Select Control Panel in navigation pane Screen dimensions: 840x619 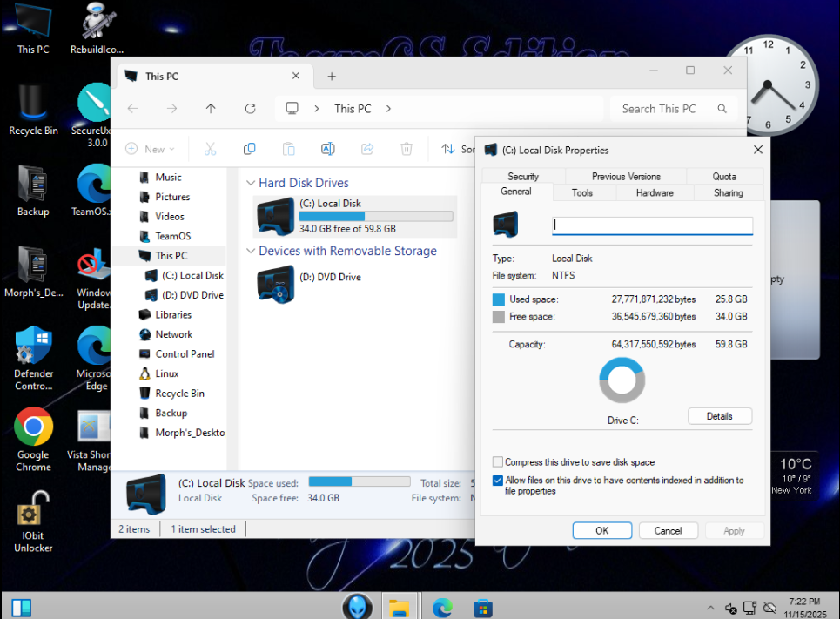[x=184, y=354]
